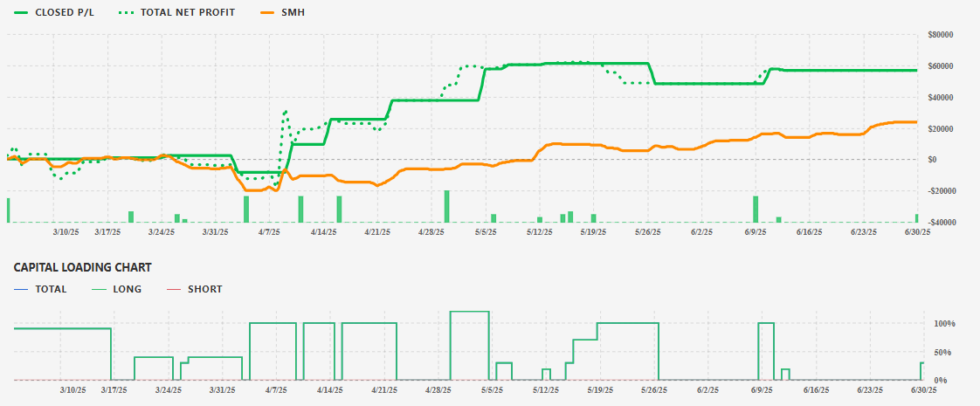Click 6/30/25 date on profit chart axis

[918, 231]
